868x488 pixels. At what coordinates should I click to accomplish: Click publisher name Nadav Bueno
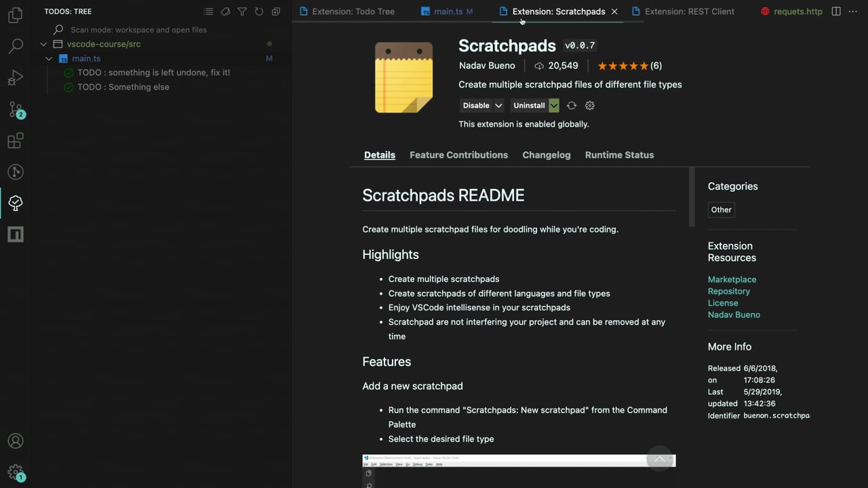pos(487,66)
